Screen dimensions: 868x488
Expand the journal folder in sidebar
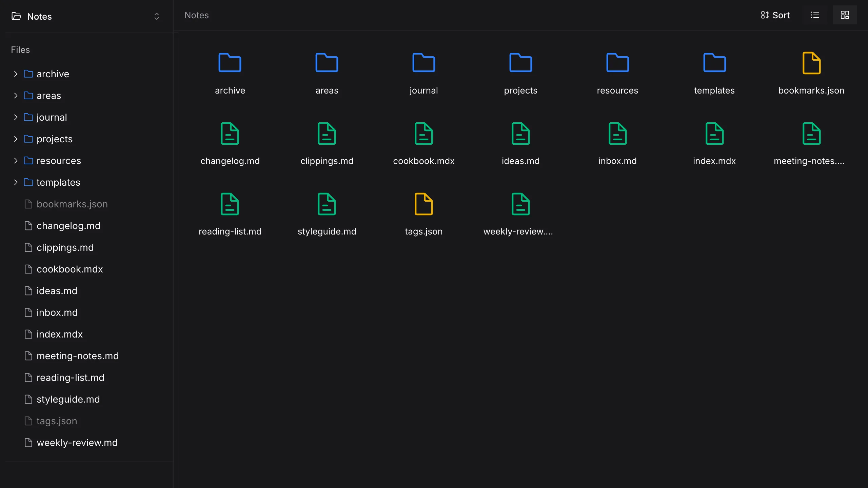pos(16,117)
